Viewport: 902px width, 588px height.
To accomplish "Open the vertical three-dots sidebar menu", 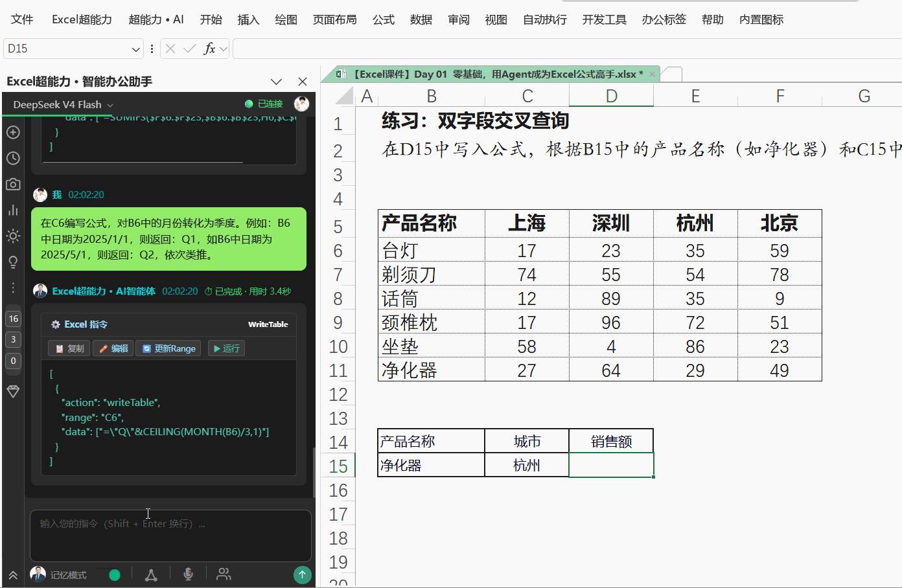I will click(x=13, y=288).
